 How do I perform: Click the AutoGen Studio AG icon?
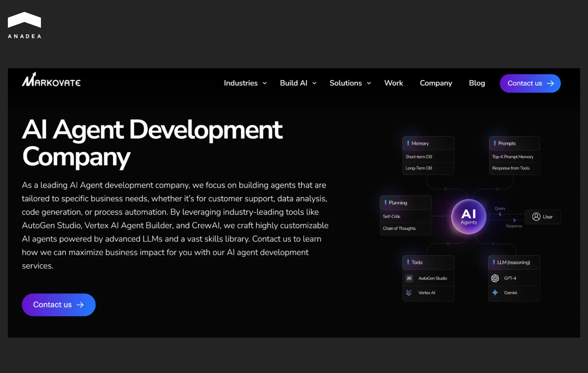click(409, 278)
